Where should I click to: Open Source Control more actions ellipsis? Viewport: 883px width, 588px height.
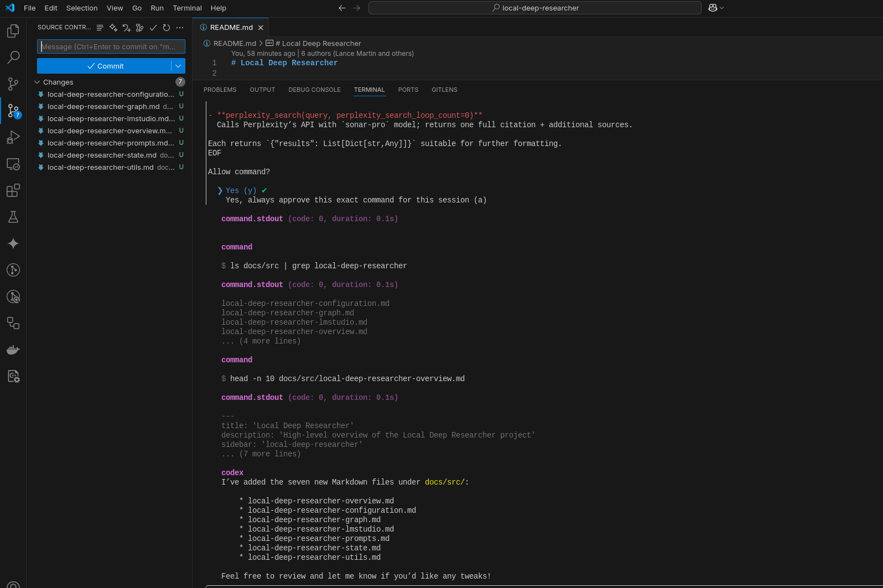[x=180, y=28]
